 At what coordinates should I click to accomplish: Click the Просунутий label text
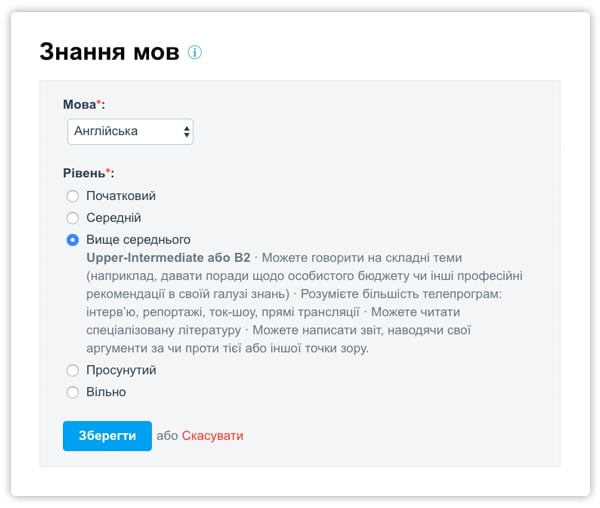click(121, 371)
